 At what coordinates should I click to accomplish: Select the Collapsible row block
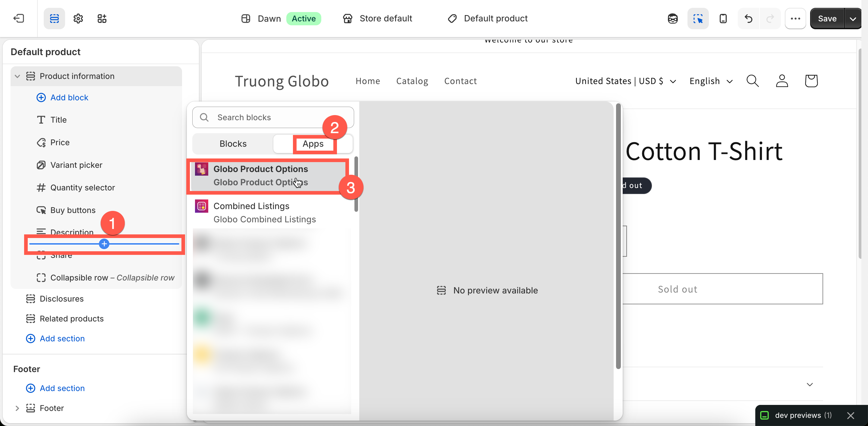[x=105, y=278]
